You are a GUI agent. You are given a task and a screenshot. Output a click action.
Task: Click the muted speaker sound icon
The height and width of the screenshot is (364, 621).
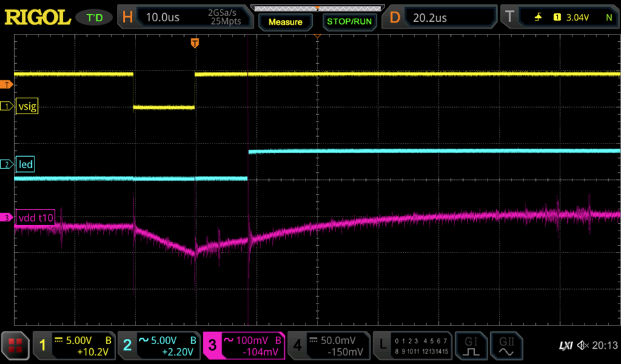[x=582, y=345]
